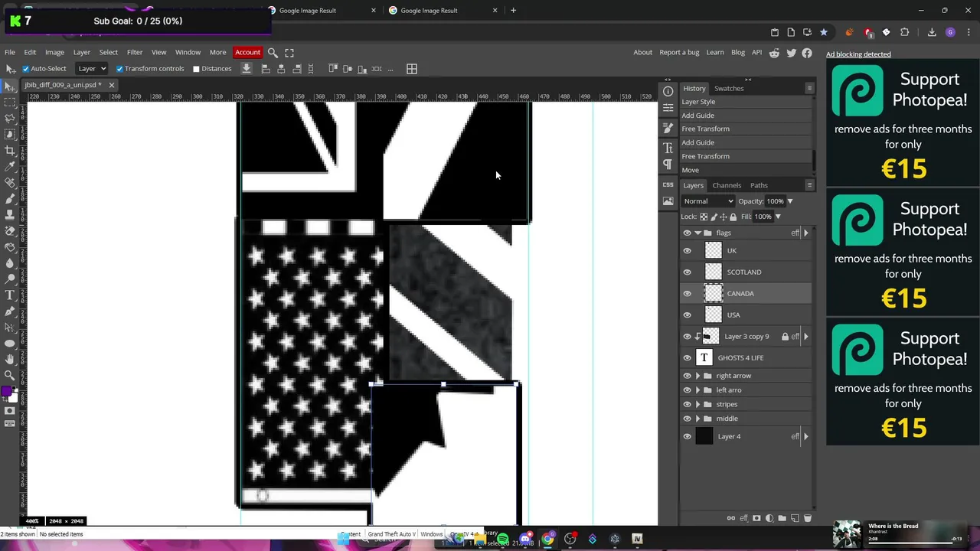Open the Layer auto-select target dropdown

(92, 69)
